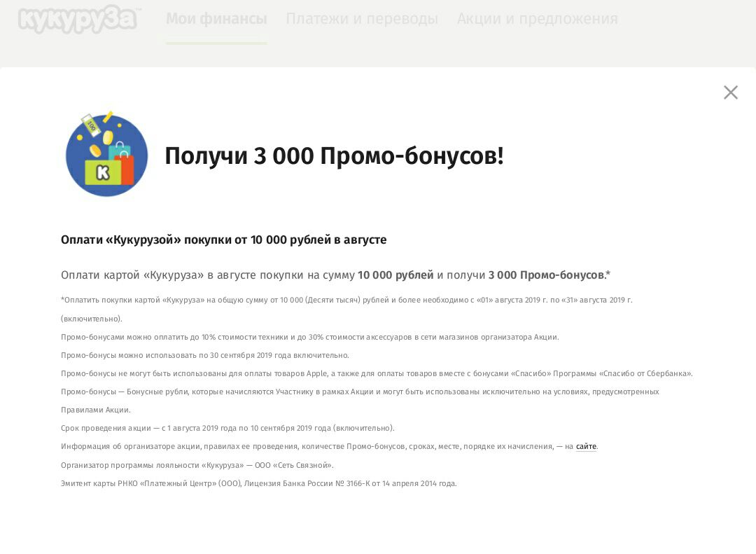Viewport: 756px width, 554px height.
Task: Follow the сайте link
Action: coord(586,446)
